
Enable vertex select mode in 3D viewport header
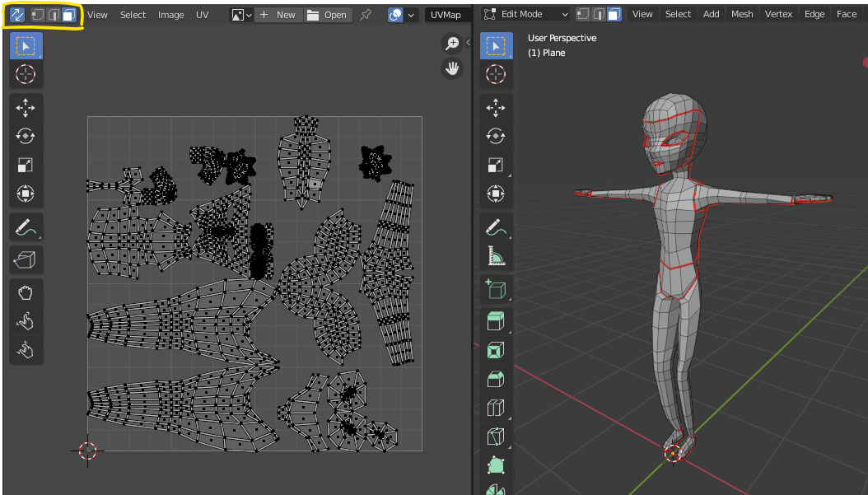584,14
